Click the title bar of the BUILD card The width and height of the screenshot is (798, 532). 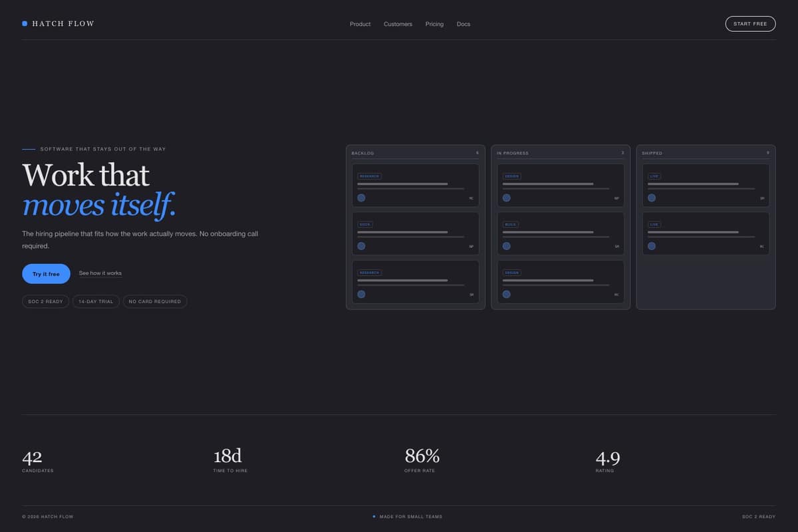point(548,232)
